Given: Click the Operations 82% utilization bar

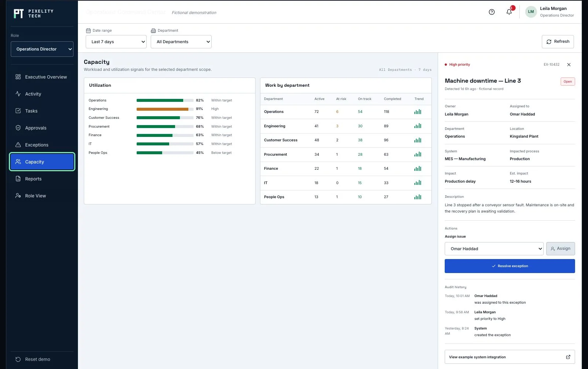Looking at the screenshot, I should 165,100.
